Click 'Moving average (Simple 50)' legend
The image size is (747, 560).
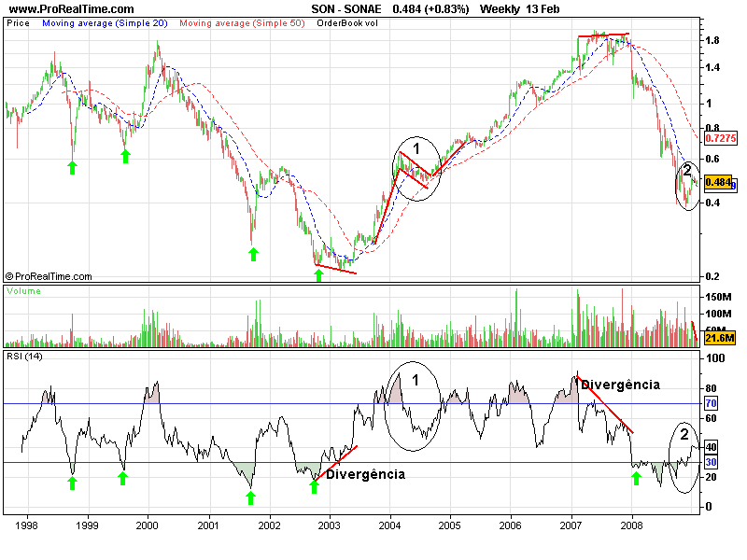coord(242,22)
